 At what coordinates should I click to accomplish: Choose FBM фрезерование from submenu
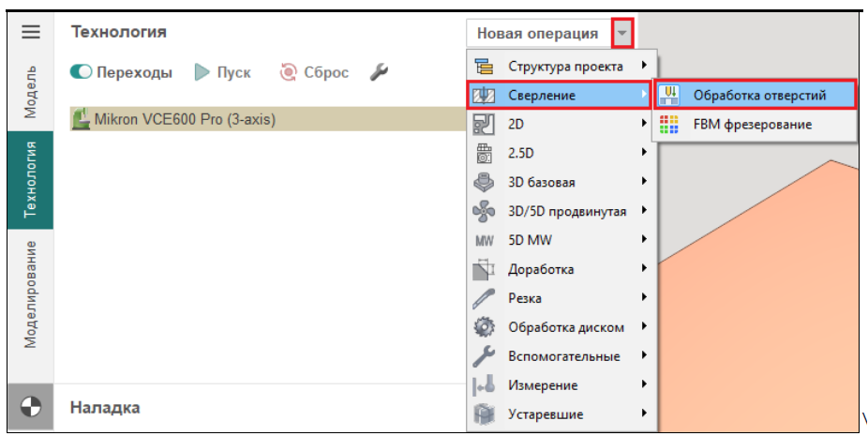(752, 124)
